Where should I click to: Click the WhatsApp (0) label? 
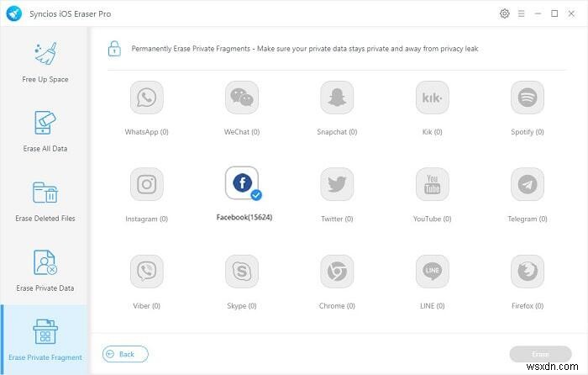[x=147, y=132]
